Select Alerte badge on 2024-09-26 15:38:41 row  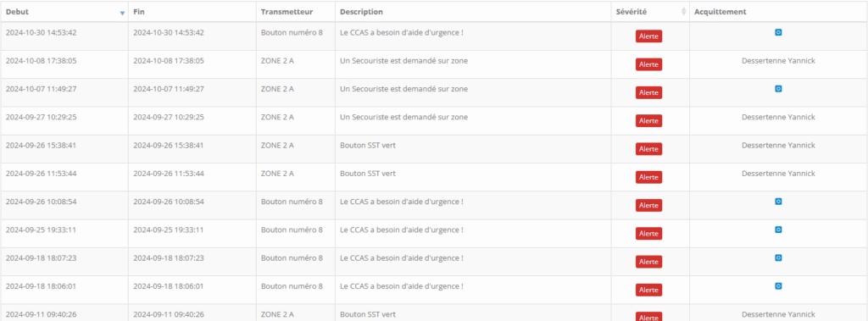click(x=648, y=149)
